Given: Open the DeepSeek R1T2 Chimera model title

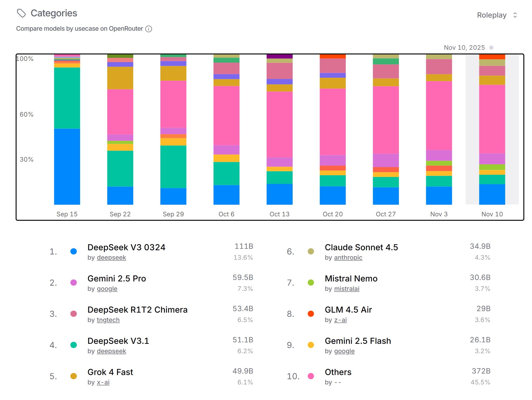Looking at the screenshot, I should tap(138, 310).
